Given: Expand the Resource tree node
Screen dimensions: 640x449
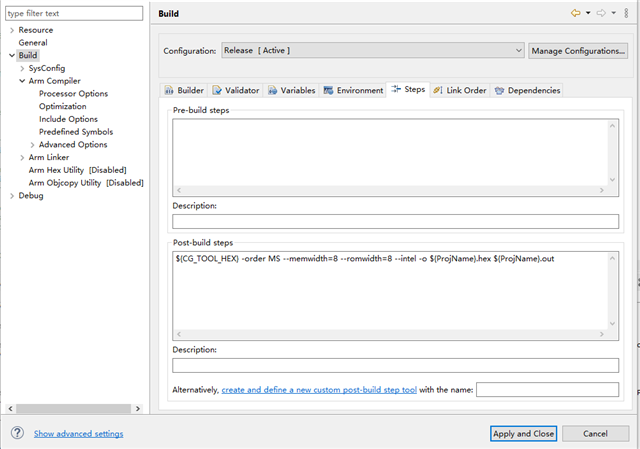Looking at the screenshot, I should pyautogui.click(x=12, y=30).
